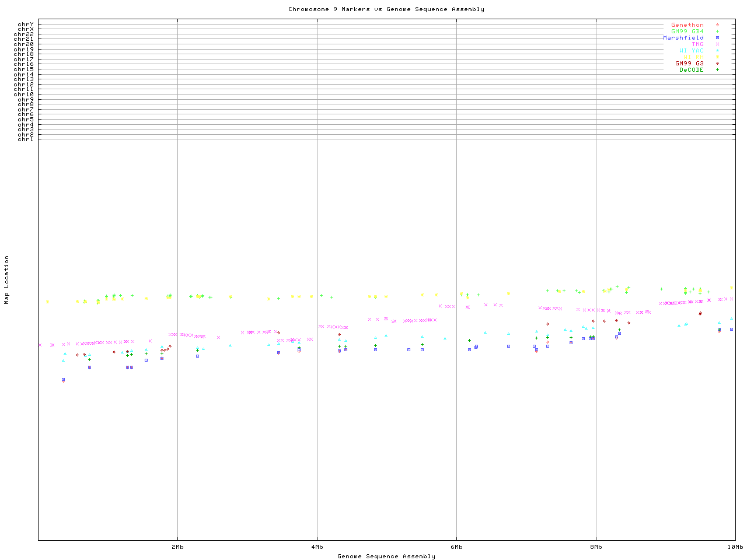Click the GM99 G3 diamond symbol in legend
747x560 pixels.
pos(717,64)
